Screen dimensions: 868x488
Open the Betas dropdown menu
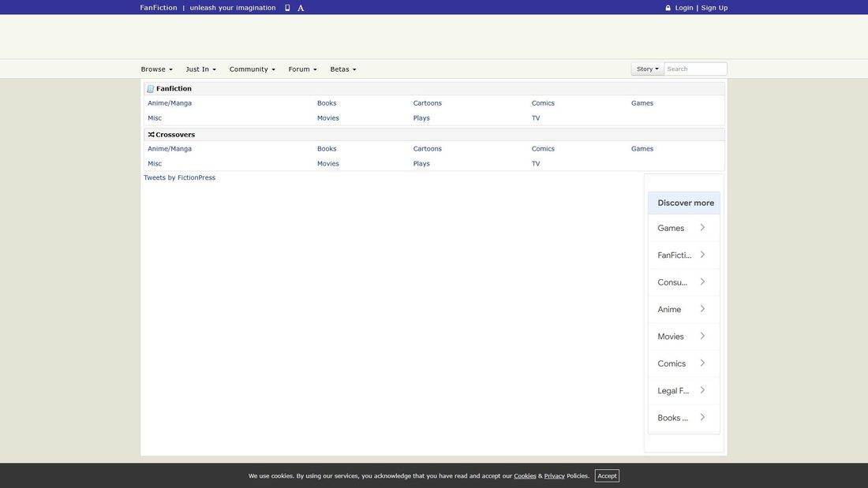(x=343, y=69)
